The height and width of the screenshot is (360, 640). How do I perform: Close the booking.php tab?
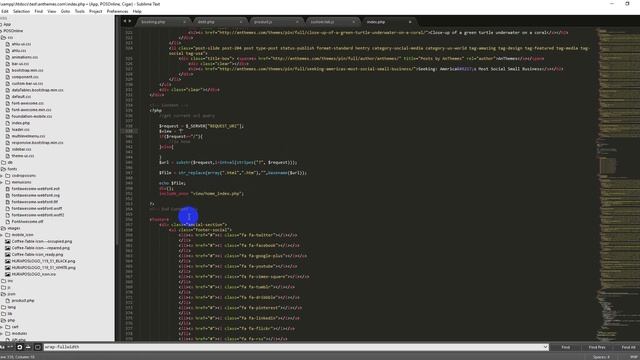[x=184, y=22]
